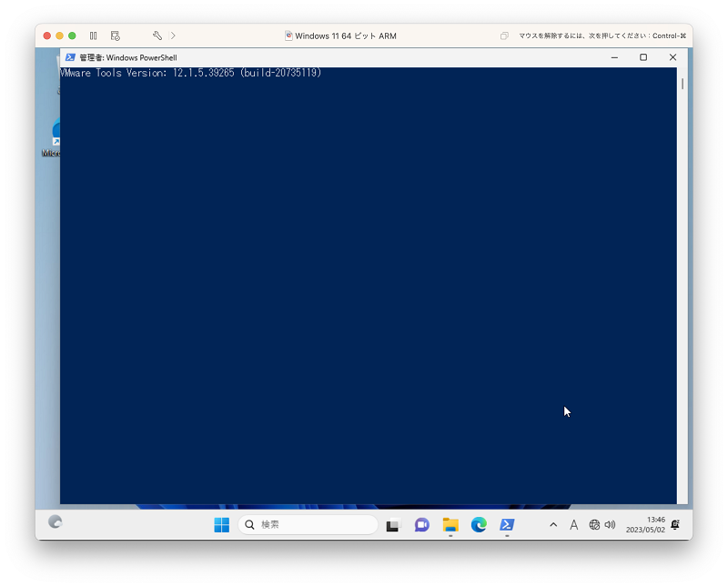
Task: Enter full screen with green button
Action: coord(72,35)
